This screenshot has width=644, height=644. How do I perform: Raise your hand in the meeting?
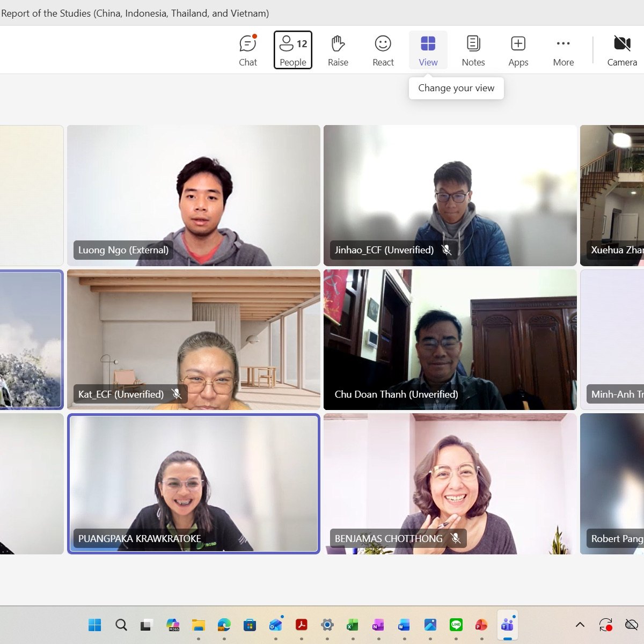[338, 50]
